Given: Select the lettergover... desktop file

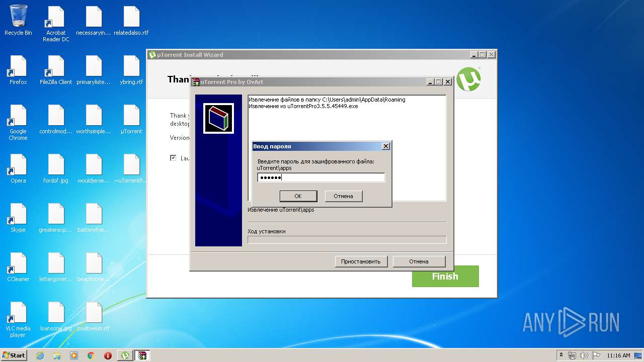Looking at the screenshot, I should (x=56, y=266).
